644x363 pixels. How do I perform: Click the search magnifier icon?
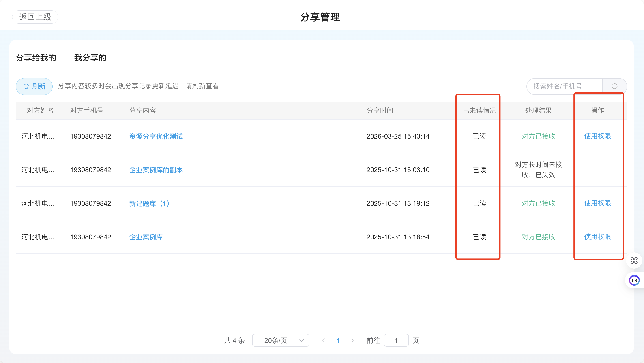(615, 86)
